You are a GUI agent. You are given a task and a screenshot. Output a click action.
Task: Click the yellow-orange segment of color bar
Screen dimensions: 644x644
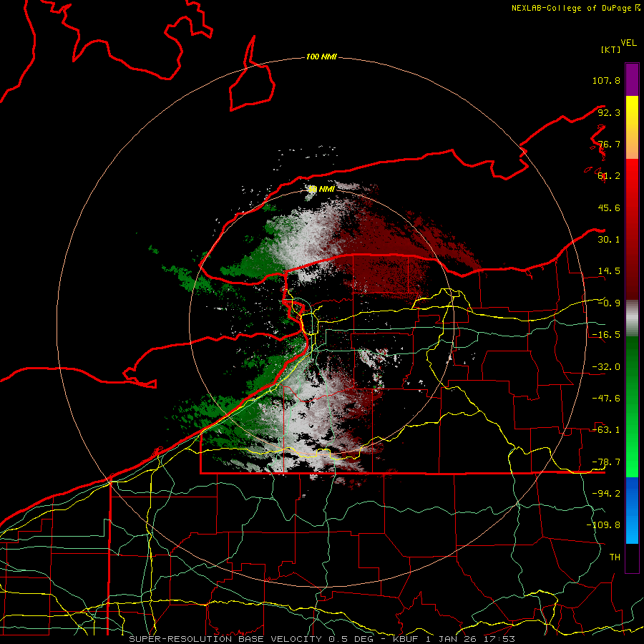tap(632, 127)
